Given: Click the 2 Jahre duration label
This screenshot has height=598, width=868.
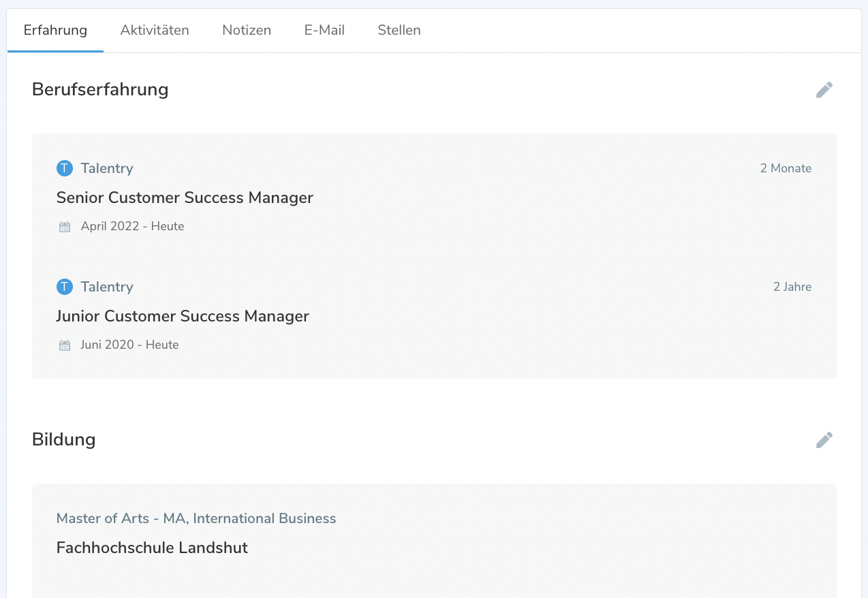Looking at the screenshot, I should (x=792, y=287).
